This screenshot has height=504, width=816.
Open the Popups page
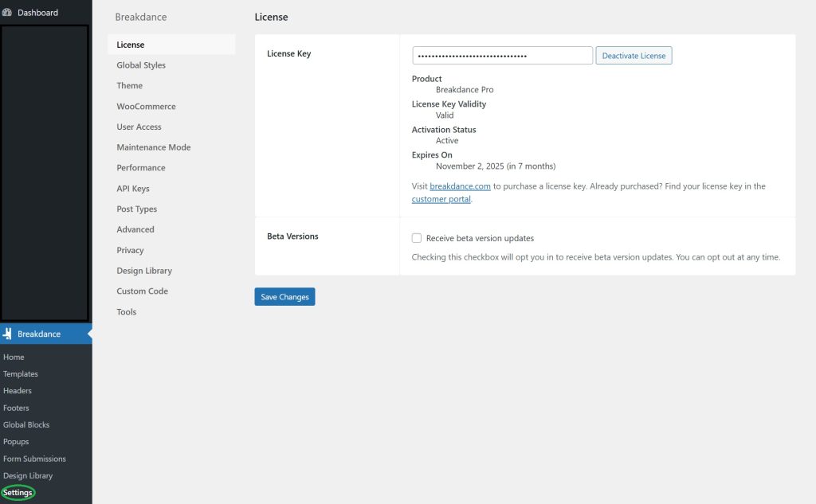pyautogui.click(x=15, y=441)
